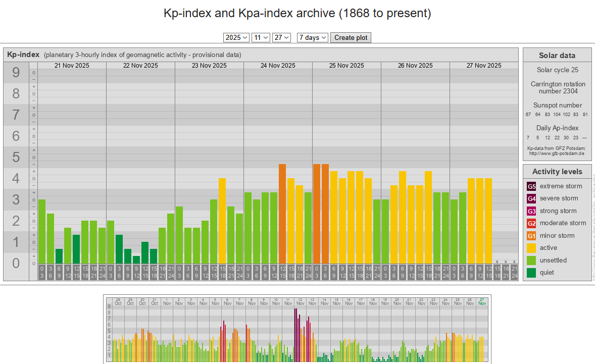Open the month dropdown showing 11
Viewport: 595px width, 364px height.
point(261,37)
